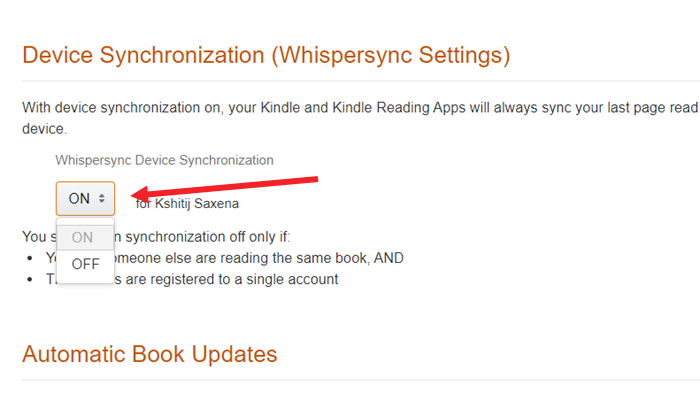Click divider line under Device Synchronization heading

click(x=361, y=81)
